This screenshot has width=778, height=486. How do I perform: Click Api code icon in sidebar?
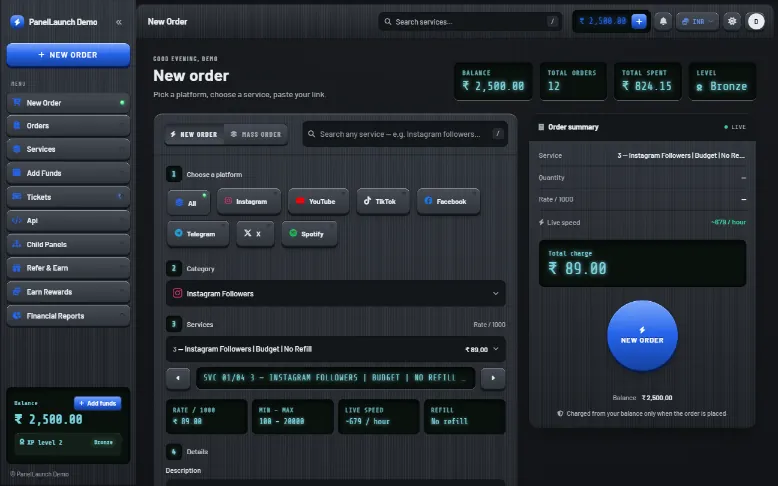point(17,220)
